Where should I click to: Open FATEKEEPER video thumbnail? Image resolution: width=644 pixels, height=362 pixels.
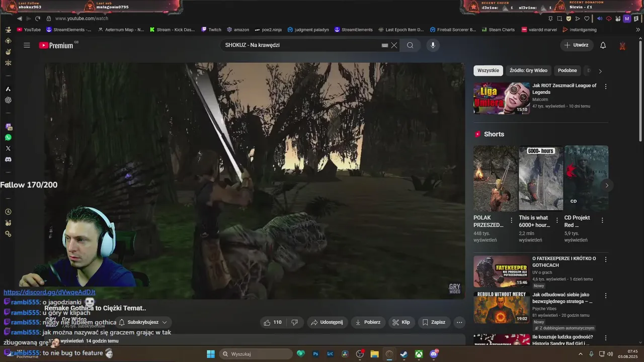click(502, 271)
